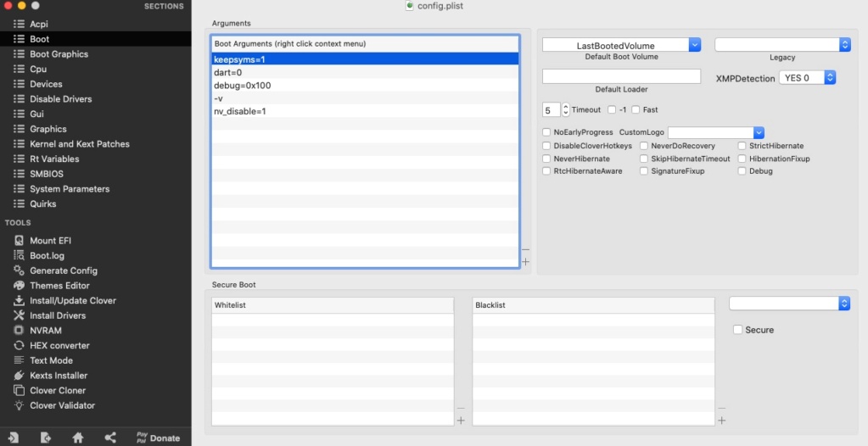
Task: Click the config.plist document icon in title
Action: (x=410, y=6)
